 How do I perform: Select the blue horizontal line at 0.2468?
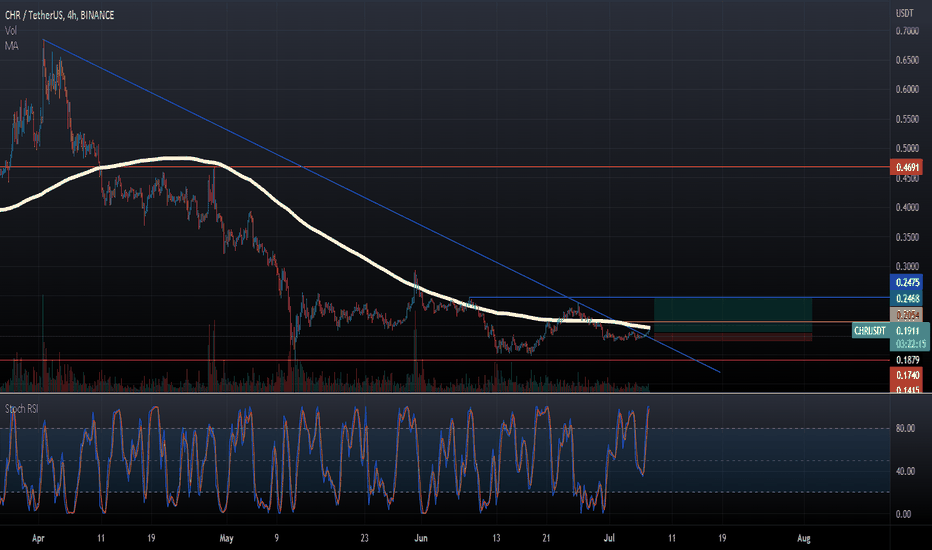pyautogui.click(x=679, y=297)
